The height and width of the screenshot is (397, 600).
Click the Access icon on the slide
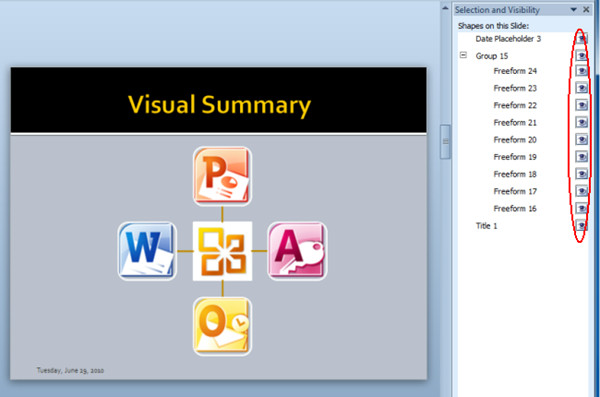[x=297, y=251]
